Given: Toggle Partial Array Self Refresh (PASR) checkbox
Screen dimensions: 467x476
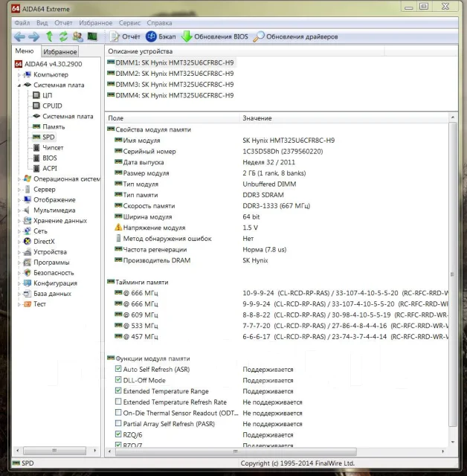Looking at the screenshot, I should [x=118, y=423].
